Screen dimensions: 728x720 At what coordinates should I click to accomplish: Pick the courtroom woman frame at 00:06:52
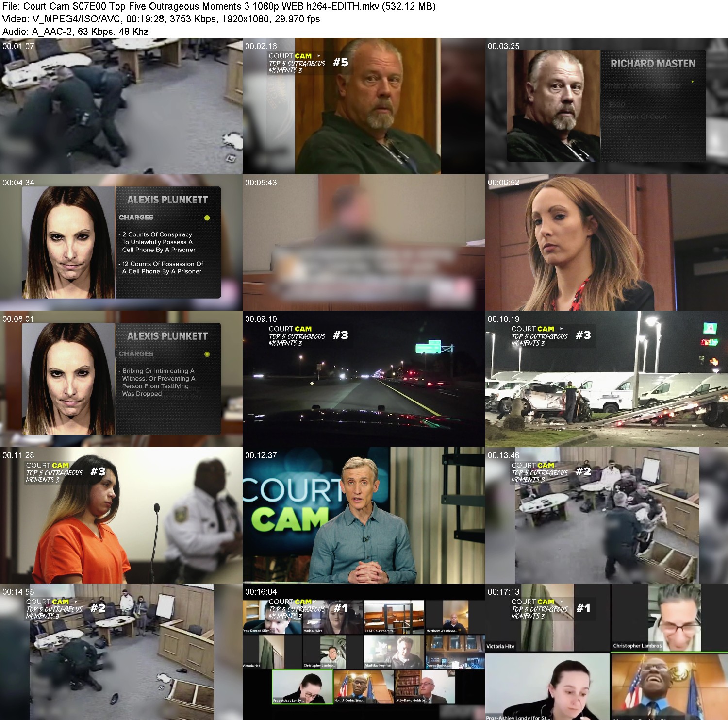coord(607,243)
